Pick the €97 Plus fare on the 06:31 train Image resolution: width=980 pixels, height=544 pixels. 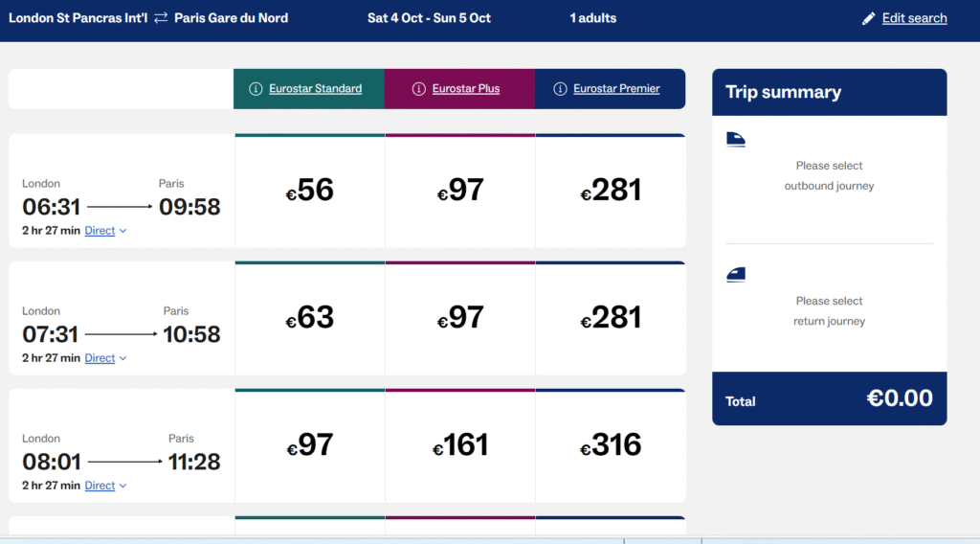point(460,191)
